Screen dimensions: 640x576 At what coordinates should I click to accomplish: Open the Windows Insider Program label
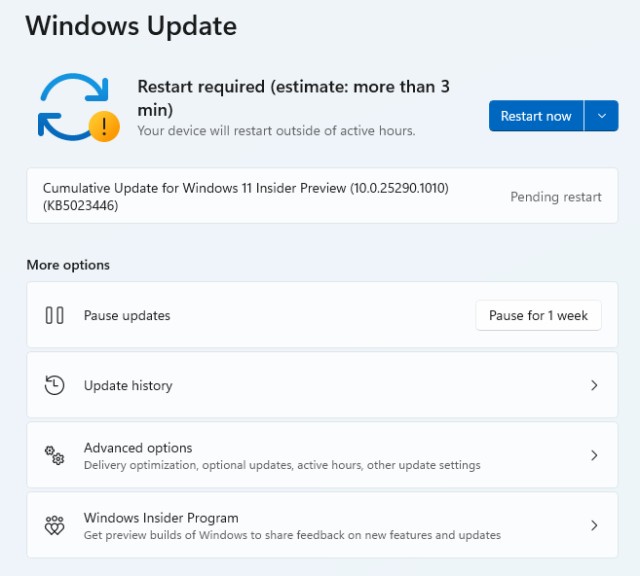(x=161, y=518)
